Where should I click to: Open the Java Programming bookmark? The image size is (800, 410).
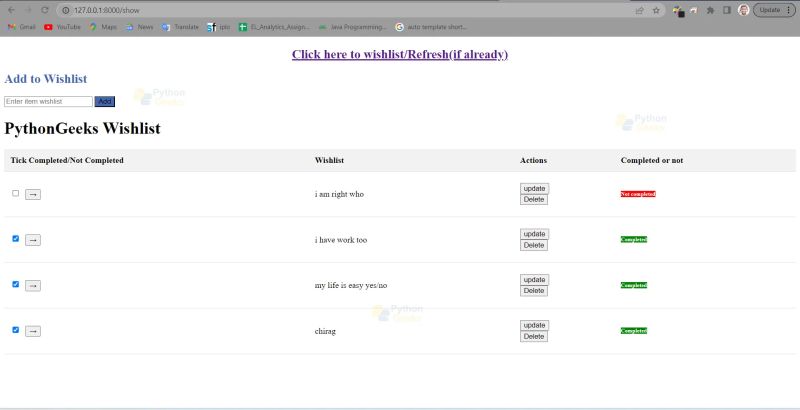[353, 27]
